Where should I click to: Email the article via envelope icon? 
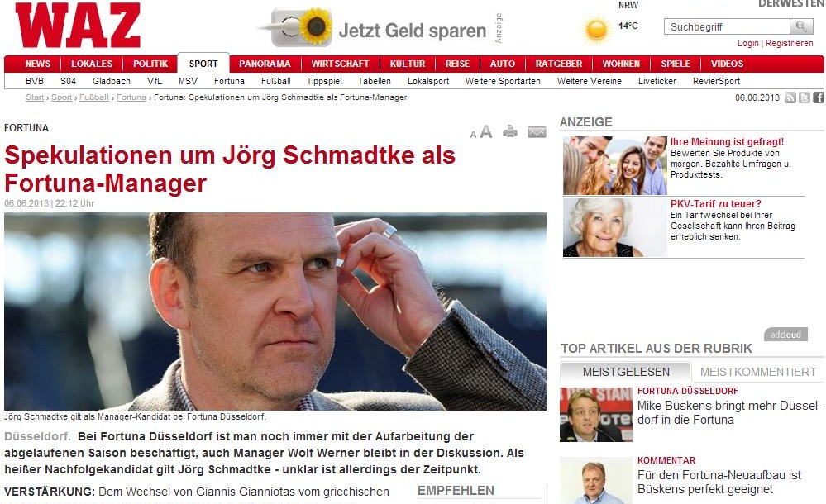pyautogui.click(x=537, y=131)
